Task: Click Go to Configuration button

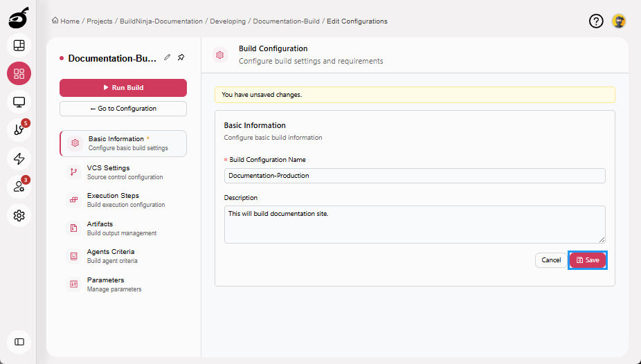Action: [x=123, y=109]
